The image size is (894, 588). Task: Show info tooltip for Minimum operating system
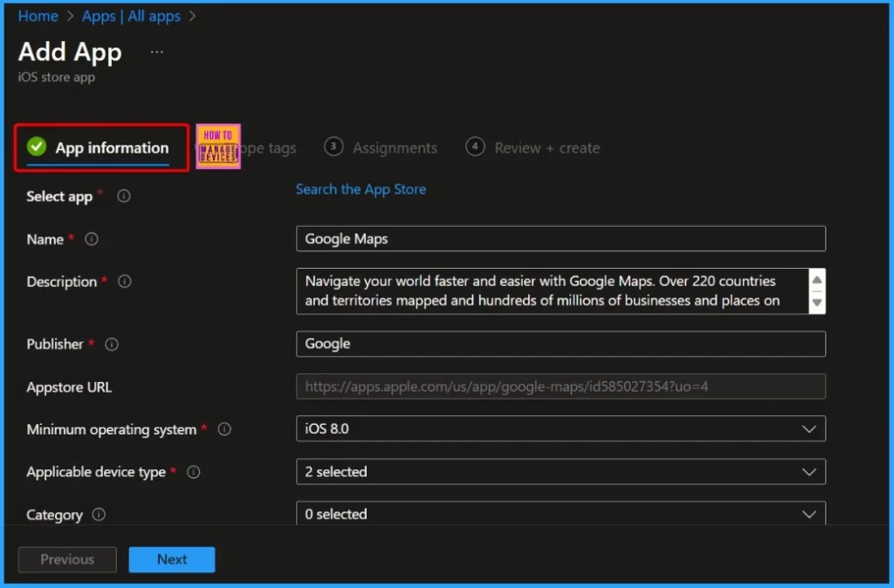224,429
